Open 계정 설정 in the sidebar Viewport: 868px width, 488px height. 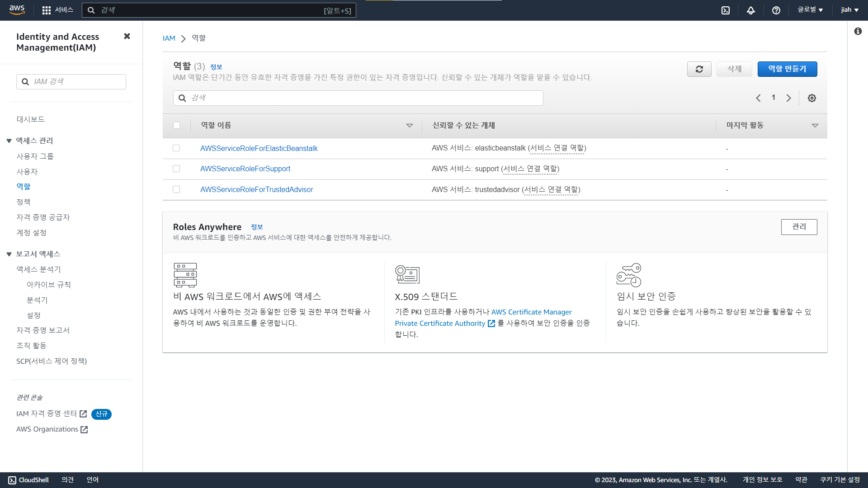[x=32, y=233]
